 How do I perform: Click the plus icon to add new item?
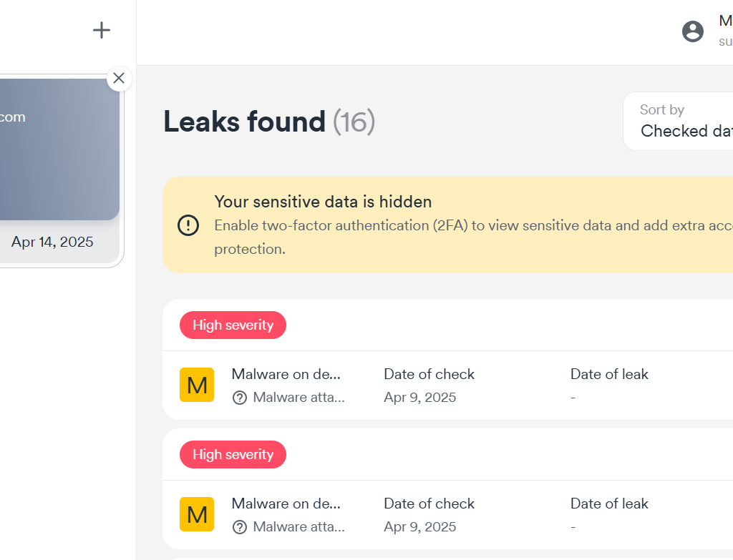102,30
